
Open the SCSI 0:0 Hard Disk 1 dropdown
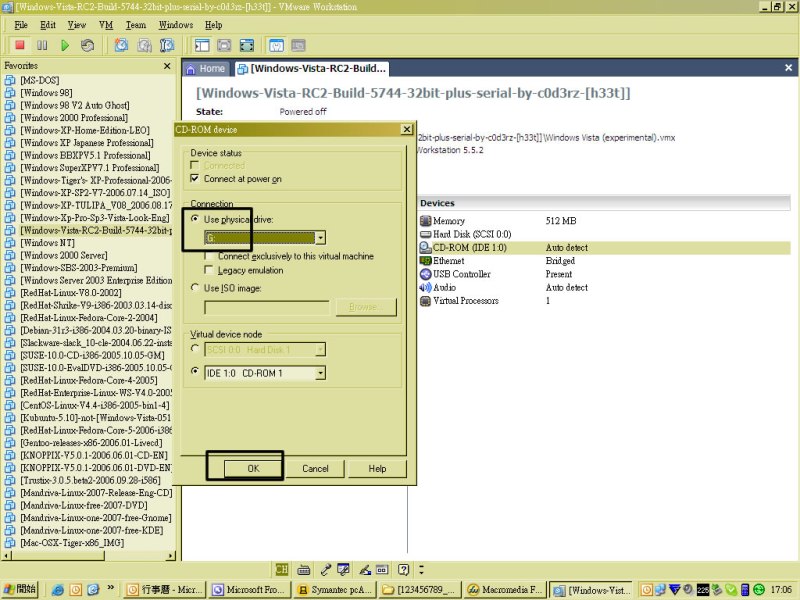(320, 350)
